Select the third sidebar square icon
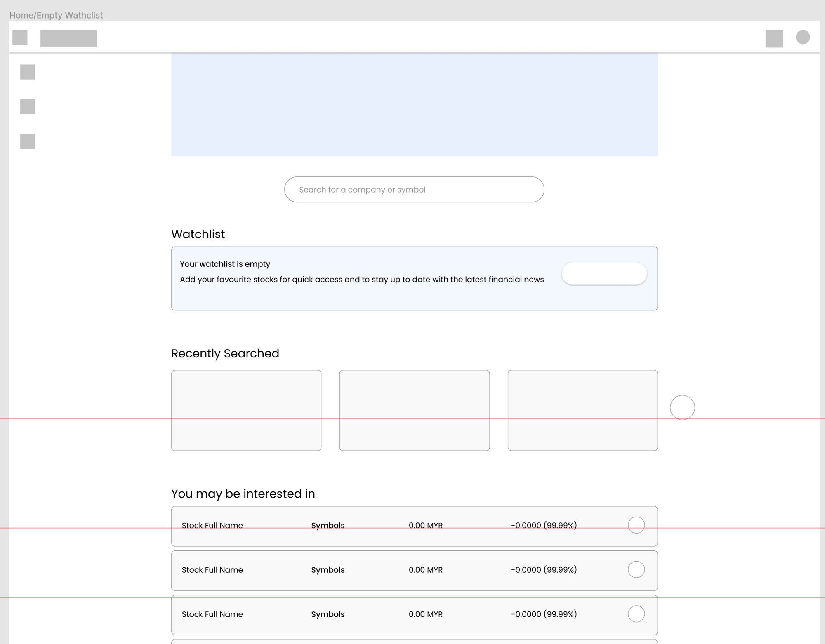This screenshot has height=644, width=825. pyautogui.click(x=28, y=141)
